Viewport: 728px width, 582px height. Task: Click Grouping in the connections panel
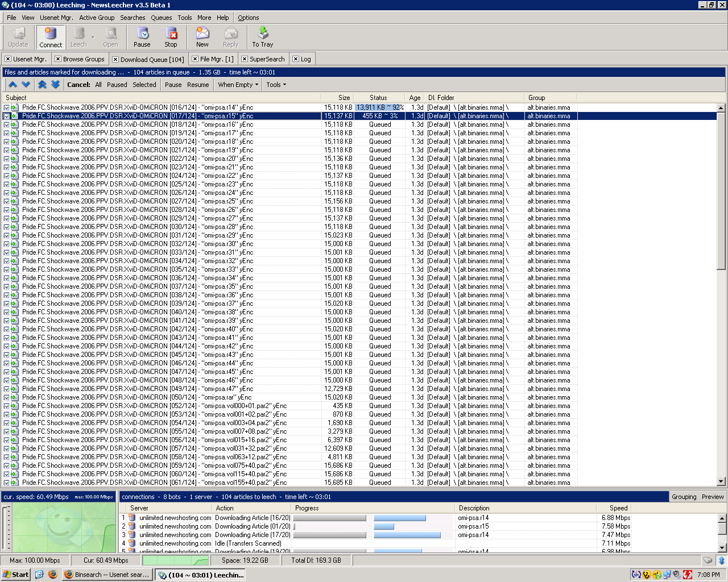(684, 497)
